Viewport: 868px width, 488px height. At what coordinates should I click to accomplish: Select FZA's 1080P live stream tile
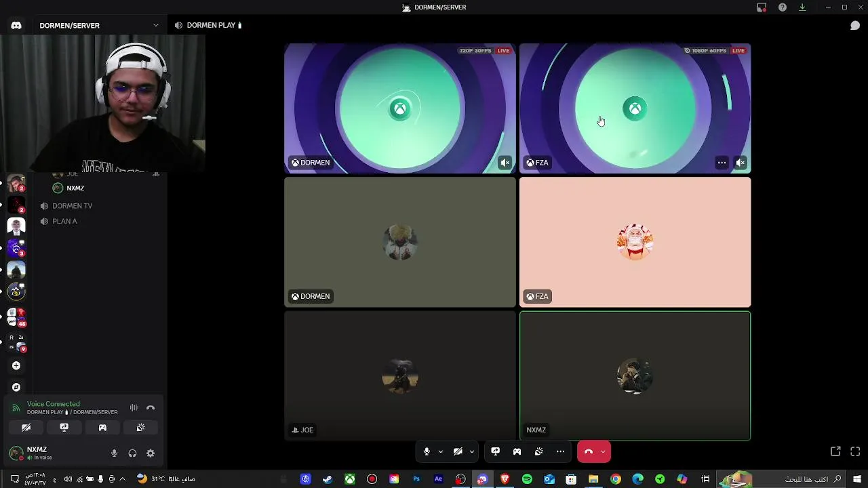coord(635,108)
